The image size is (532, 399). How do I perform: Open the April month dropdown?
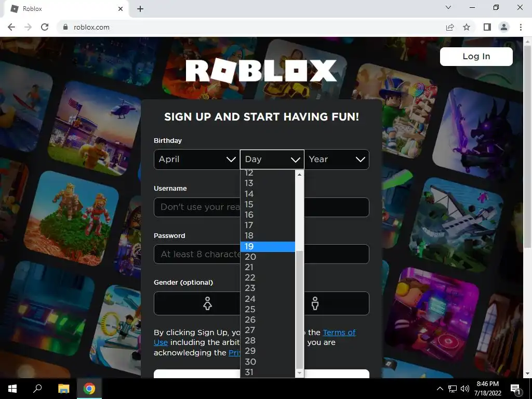point(197,159)
